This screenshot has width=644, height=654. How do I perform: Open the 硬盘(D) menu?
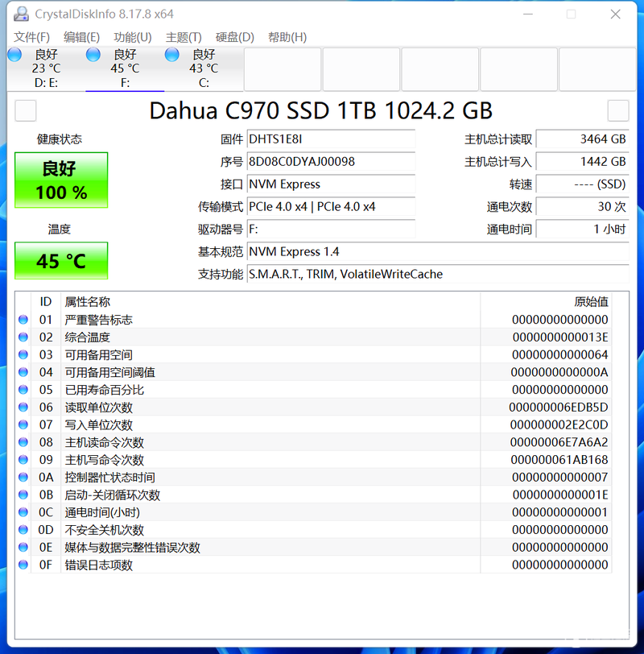coord(235,37)
